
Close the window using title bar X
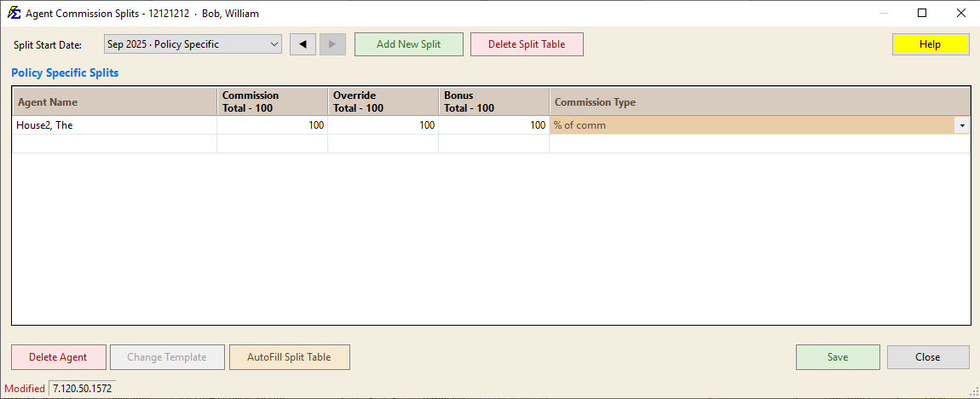pos(960,13)
